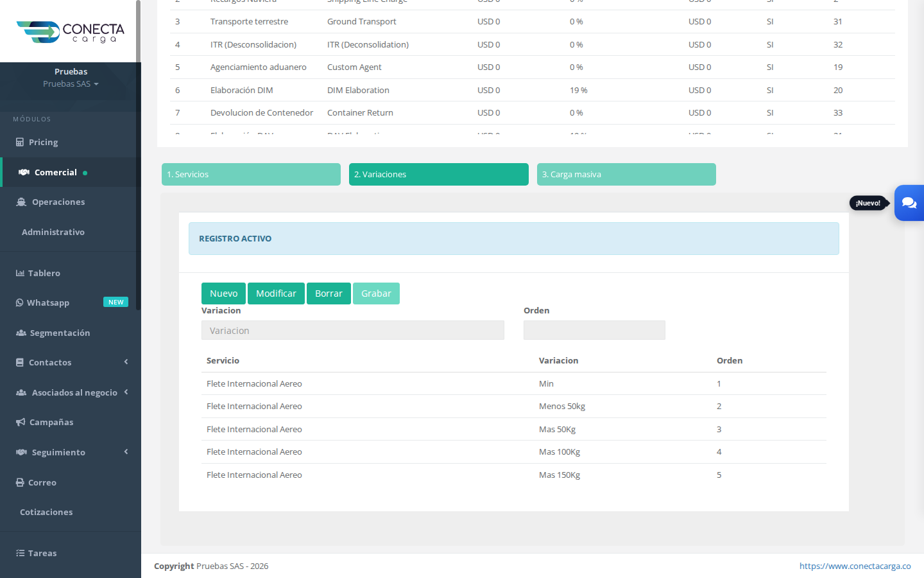
Task: Click the NEW badge beside Whatsapp
Action: tap(116, 302)
